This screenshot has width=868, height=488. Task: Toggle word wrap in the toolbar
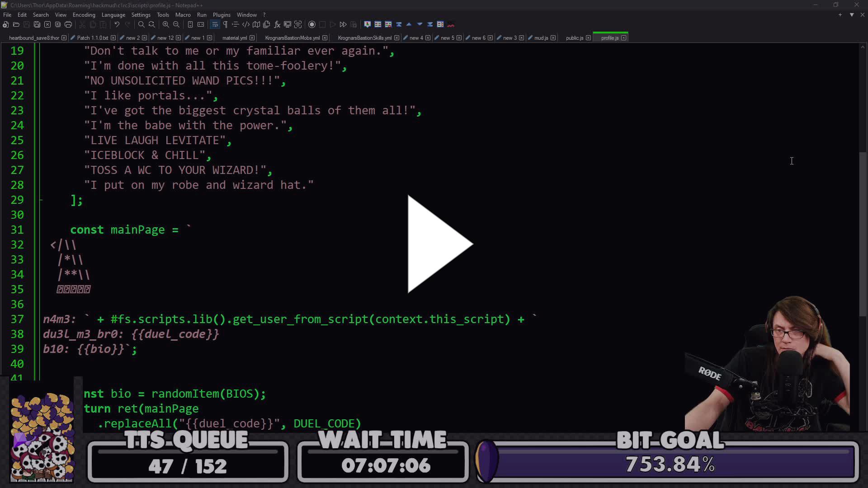tap(215, 24)
